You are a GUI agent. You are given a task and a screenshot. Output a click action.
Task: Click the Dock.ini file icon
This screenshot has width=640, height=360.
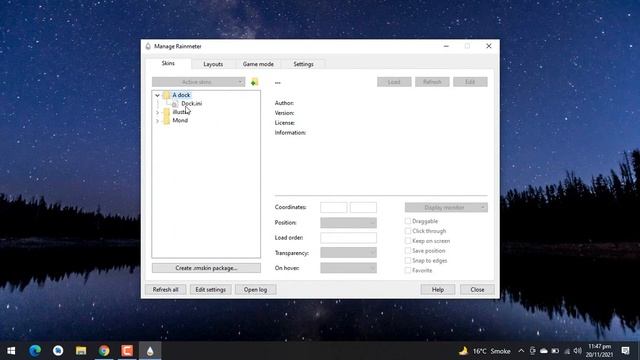click(x=175, y=104)
